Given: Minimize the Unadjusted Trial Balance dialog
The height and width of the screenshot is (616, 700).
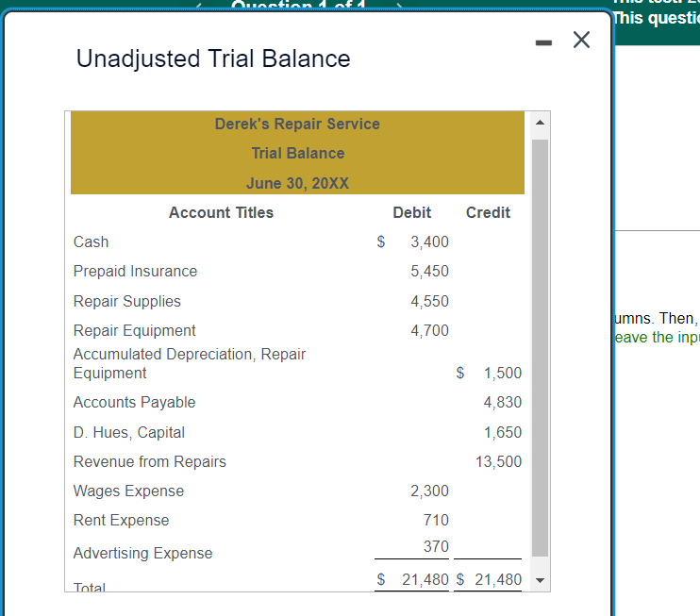Looking at the screenshot, I should pos(543,42).
